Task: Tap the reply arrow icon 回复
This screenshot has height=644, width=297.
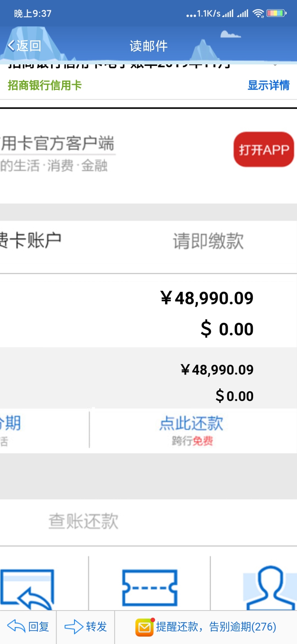Action: point(16,627)
